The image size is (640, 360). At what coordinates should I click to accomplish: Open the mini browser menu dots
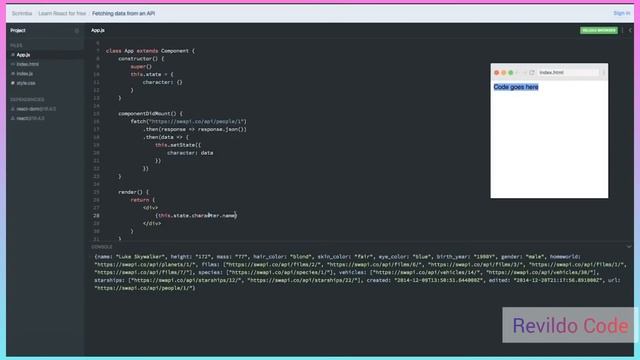coord(603,73)
